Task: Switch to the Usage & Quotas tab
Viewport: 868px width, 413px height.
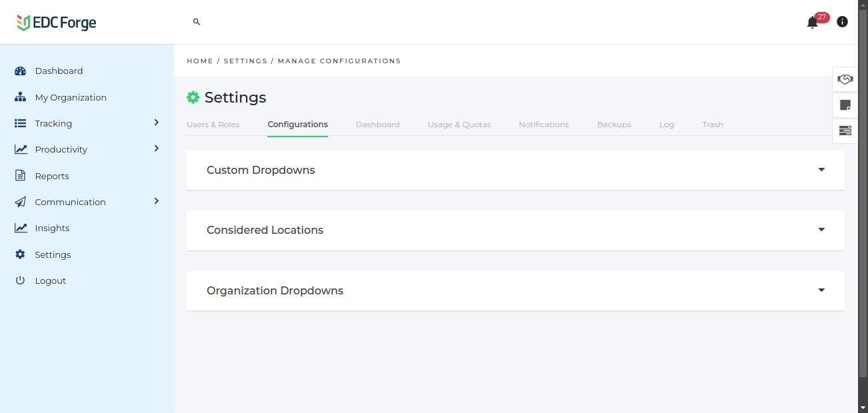Action: (459, 125)
